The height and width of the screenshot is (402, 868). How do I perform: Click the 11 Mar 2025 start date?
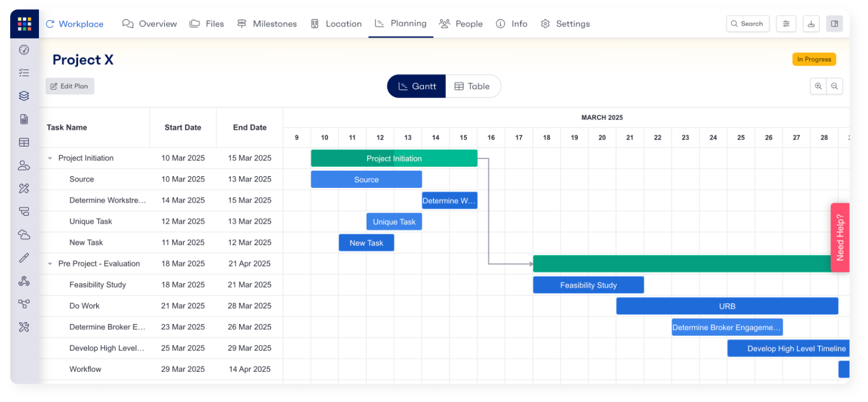(183, 242)
